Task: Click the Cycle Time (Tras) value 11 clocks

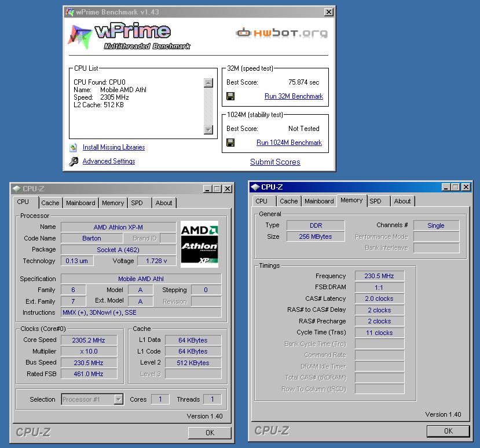Action: click(x=379, y=333)
